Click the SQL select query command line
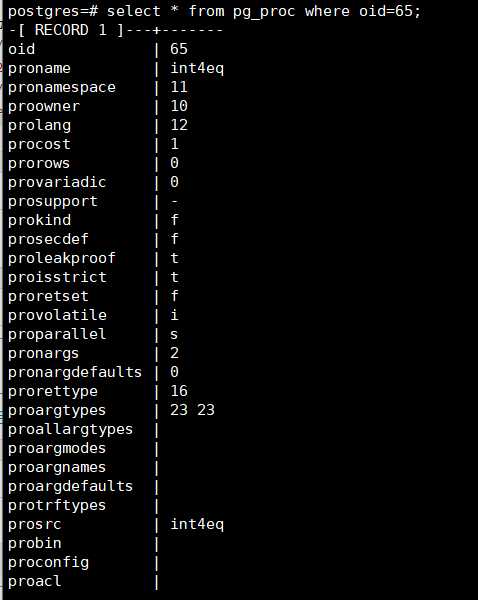This screenshot has width=478, height=600. (214, 11)
